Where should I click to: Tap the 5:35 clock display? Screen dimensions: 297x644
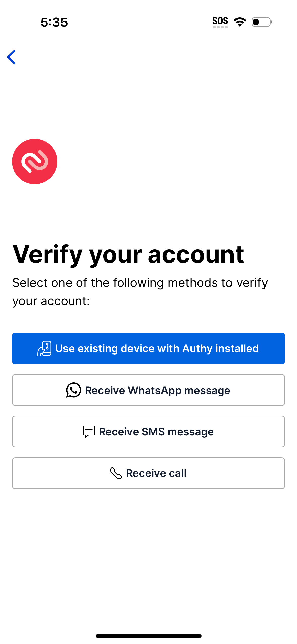pos(54,22)
